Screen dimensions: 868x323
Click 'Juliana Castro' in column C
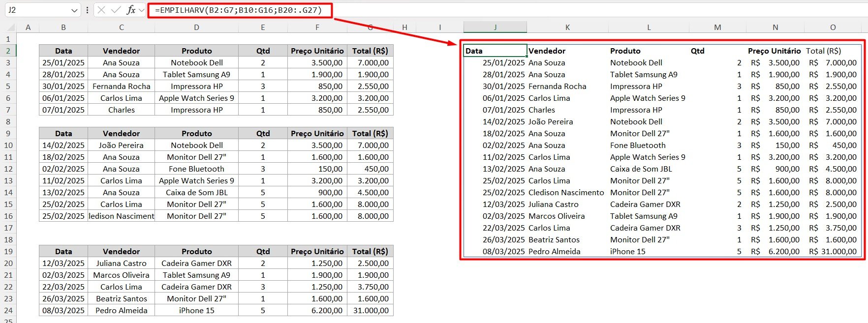click(x=122, y=263)
